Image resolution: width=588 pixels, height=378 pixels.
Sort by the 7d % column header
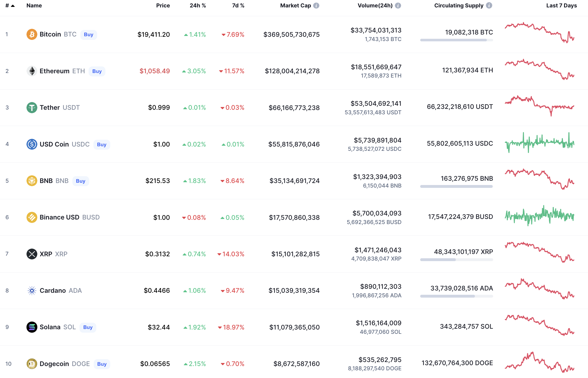point(238,5)
